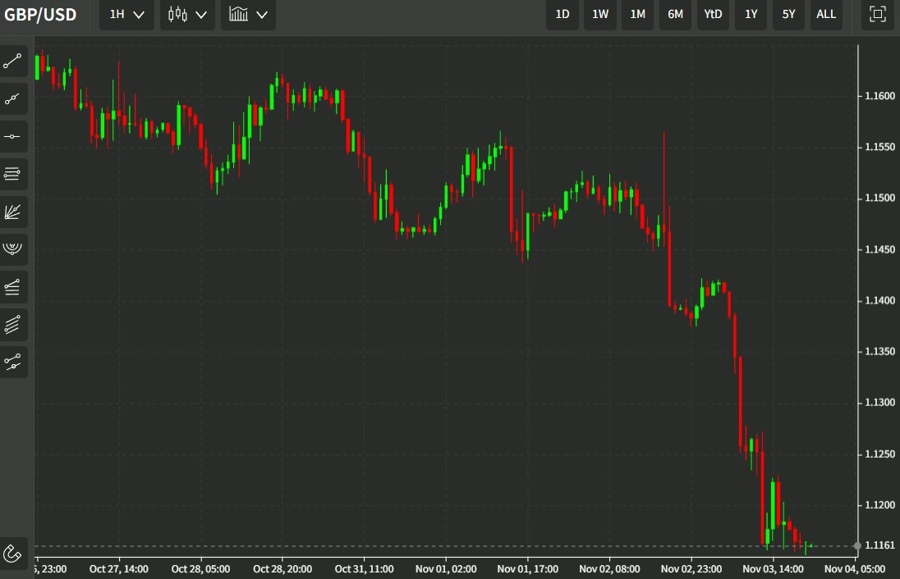The width and height of the screenshot is (900, 579).
Task: Click the 1.1400 price axis label
Action: click(880, 300)
